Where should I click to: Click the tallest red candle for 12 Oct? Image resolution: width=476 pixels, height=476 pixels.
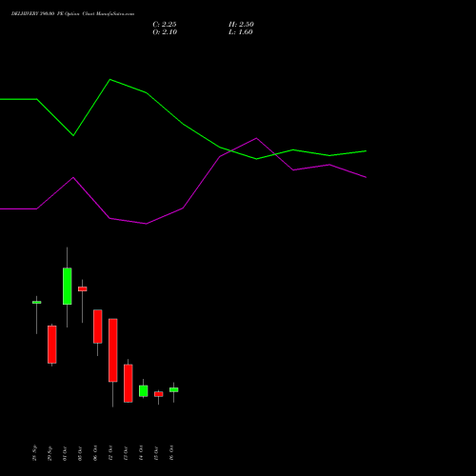click(x=113, y=350)
